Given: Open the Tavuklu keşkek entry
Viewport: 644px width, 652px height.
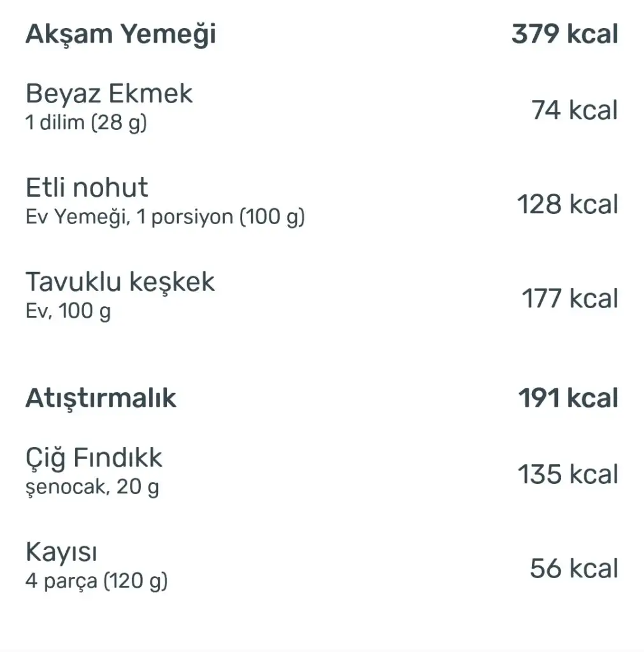Looking at the screenshot, I should coord(120,282).
